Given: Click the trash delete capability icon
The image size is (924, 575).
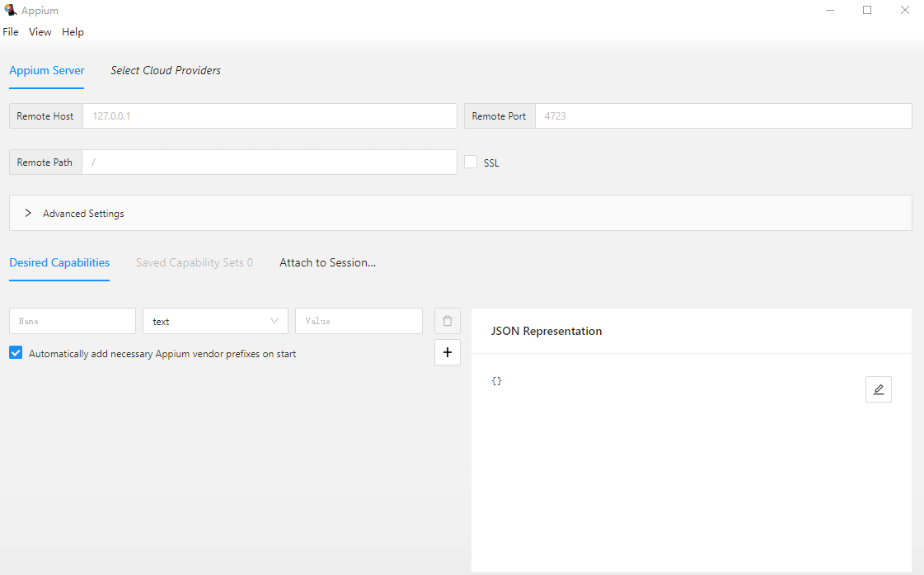Looking at the screenshot, I should 447,321.
